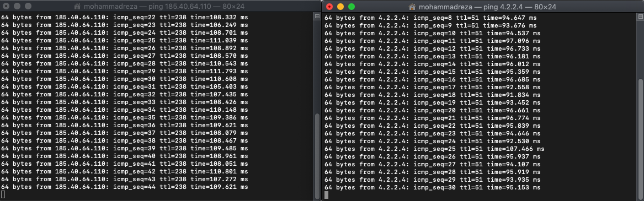Click the line with icmp_seq=8 time=94.647 ms

pyautogui.click(x=430, y=18)
